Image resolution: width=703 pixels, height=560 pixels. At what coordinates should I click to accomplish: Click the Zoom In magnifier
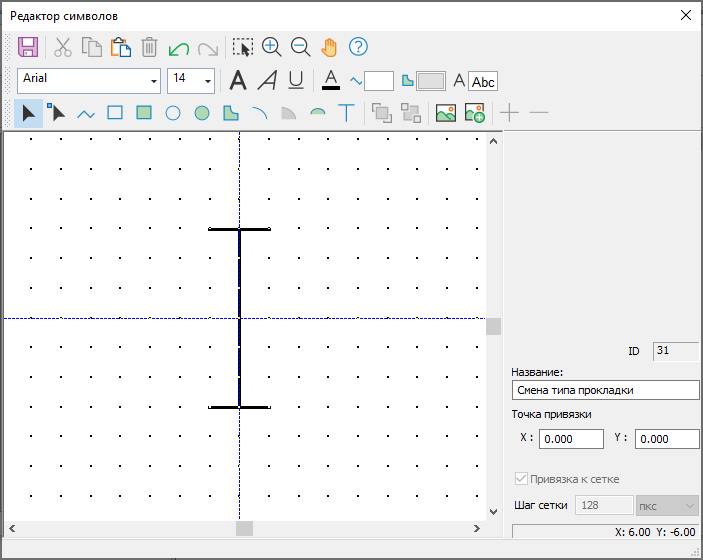click(x=271, y=47)
